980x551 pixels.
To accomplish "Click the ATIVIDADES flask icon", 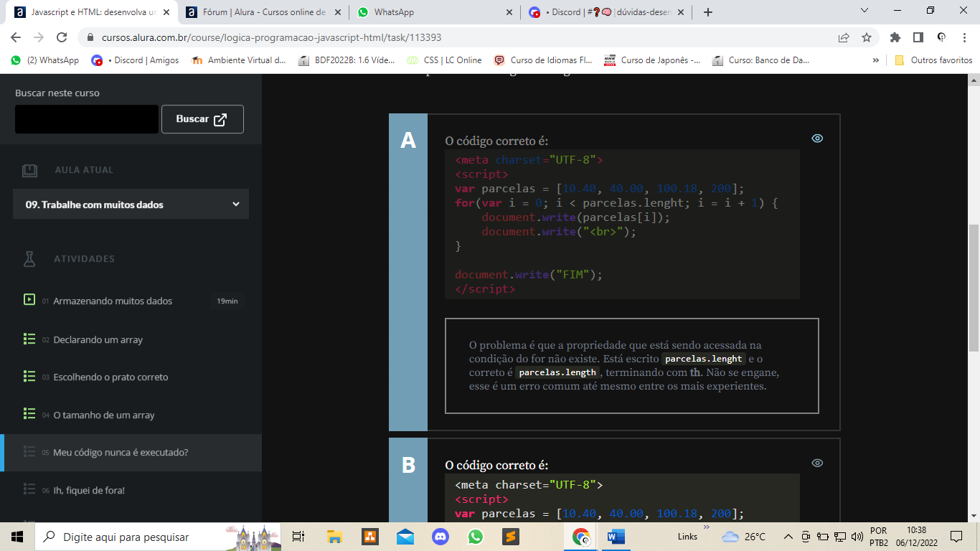I will point(29,258).
